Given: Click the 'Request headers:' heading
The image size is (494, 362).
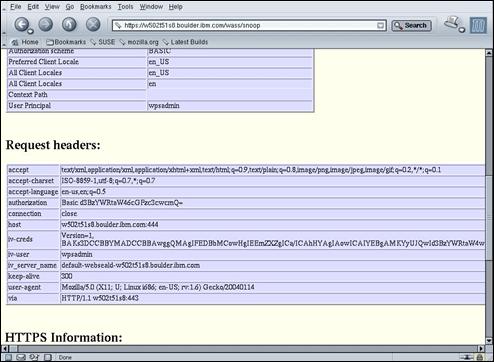Looking at the screenshot, I should pos(53,145).
